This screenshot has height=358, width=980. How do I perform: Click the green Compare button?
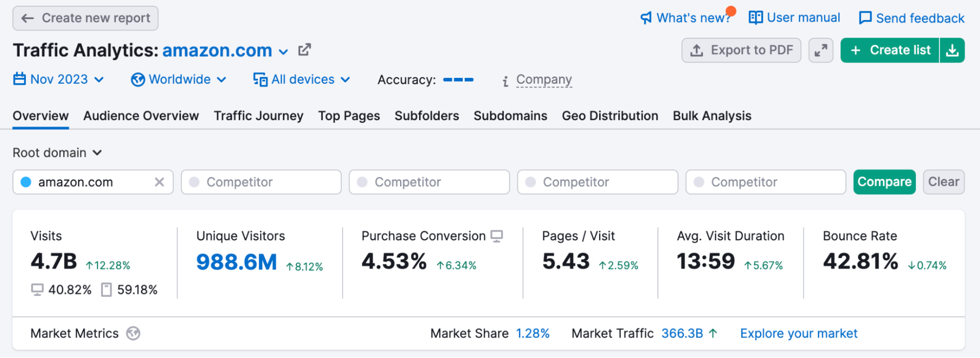point(884,182)
